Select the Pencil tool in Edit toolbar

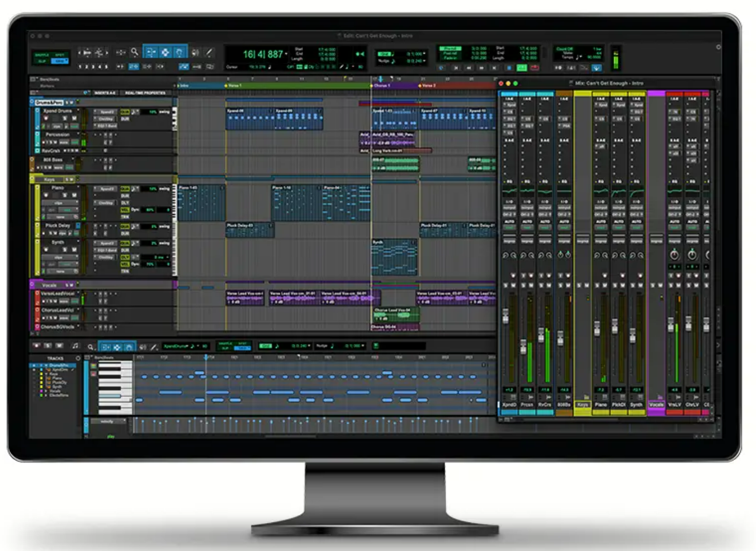[x=209, y=52]
